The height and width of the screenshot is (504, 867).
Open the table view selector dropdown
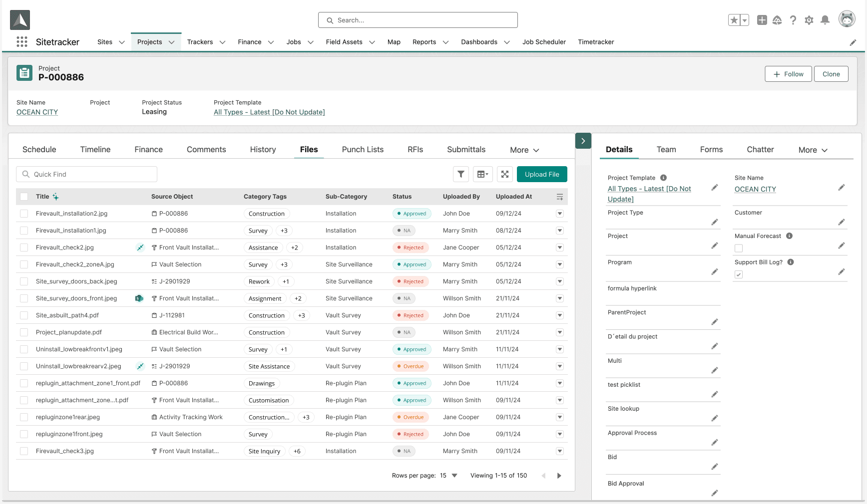[x=482, y=174]
